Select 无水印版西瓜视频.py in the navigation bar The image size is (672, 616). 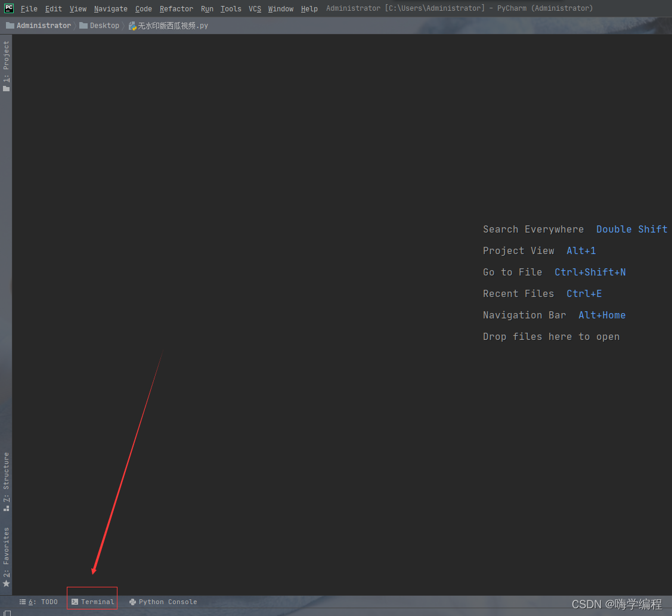[168, 26]
